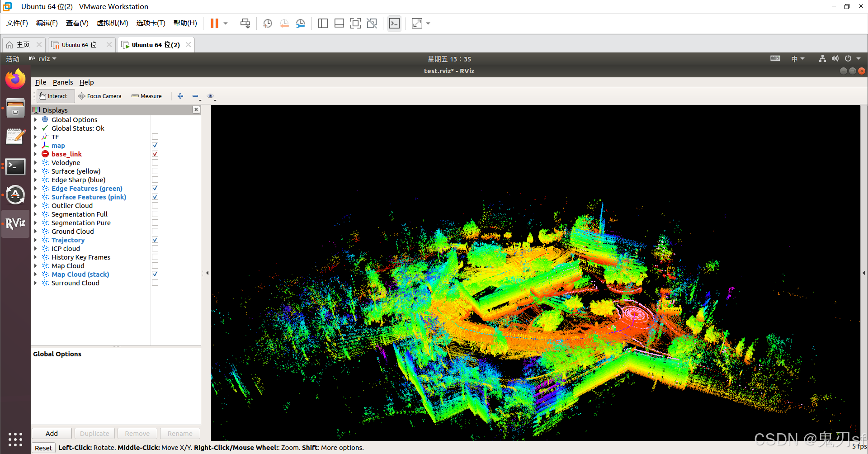Click the RViz icon in the Ubuntu dock

coord(15,223)
